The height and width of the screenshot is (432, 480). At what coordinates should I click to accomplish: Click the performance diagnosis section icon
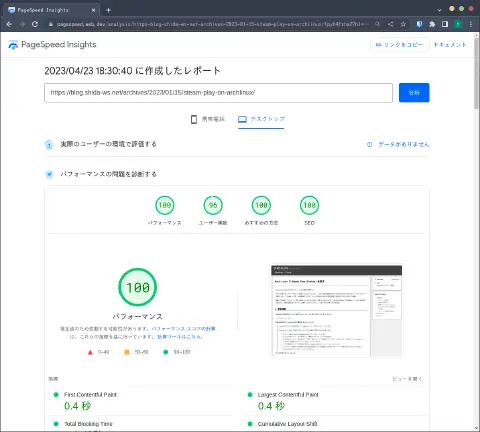coord(49,174)
